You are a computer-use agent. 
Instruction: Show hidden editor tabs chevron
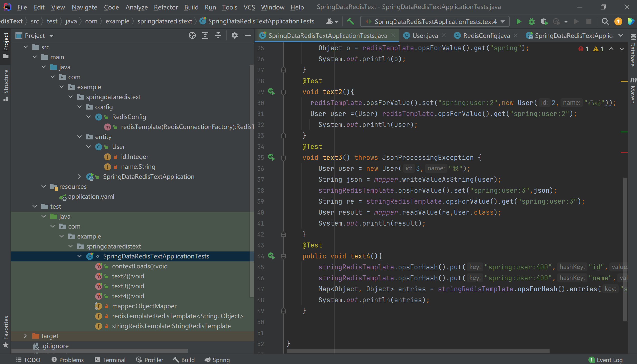[621, 36]
